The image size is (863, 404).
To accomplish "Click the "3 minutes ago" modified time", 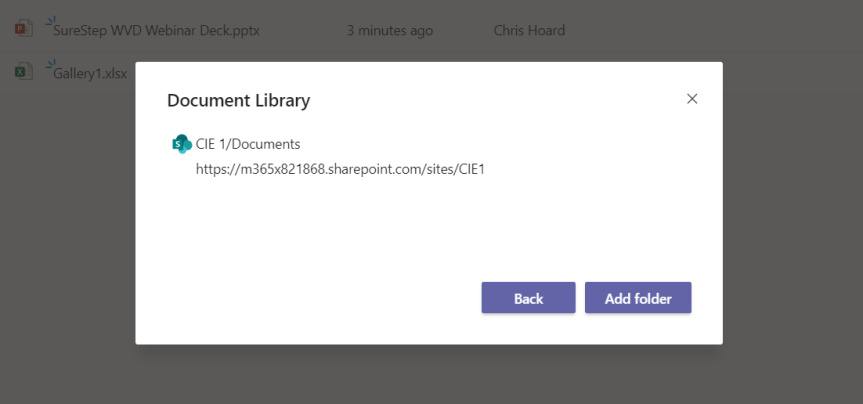I will click(389, 31).
